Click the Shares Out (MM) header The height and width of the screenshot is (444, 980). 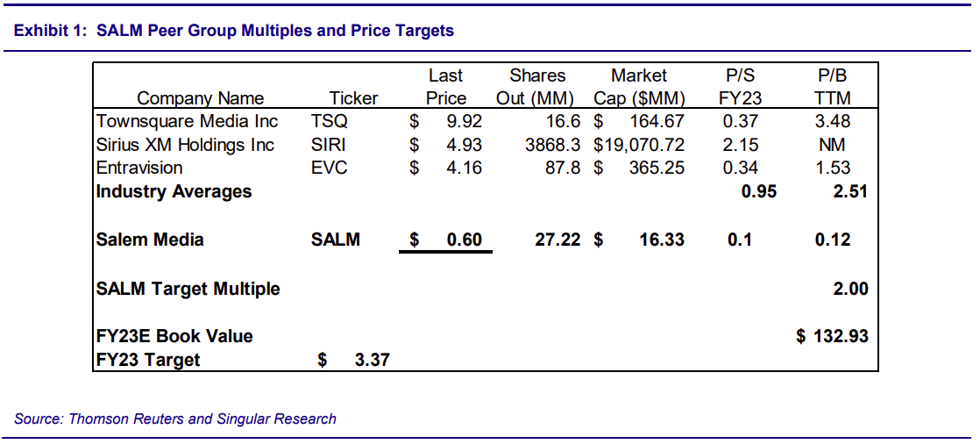[x=536, y=87]
